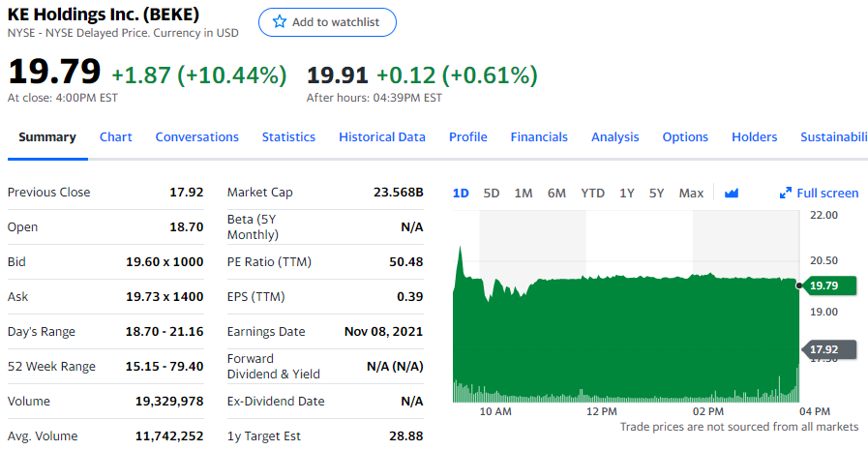Image resolution: width=868 pixels, height=450 pixels.
Task: Select the 1Y chart range
Action: point(627,194)
